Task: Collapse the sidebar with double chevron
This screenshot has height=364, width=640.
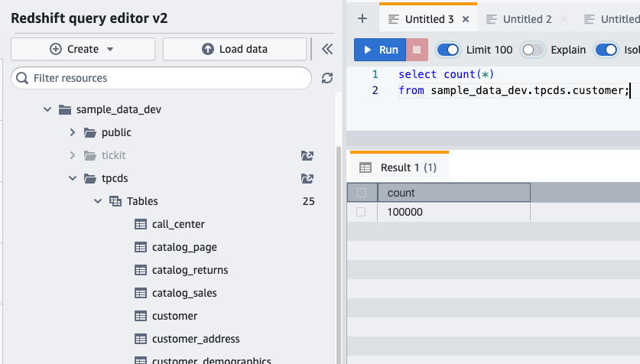Action: pos(327,49)
